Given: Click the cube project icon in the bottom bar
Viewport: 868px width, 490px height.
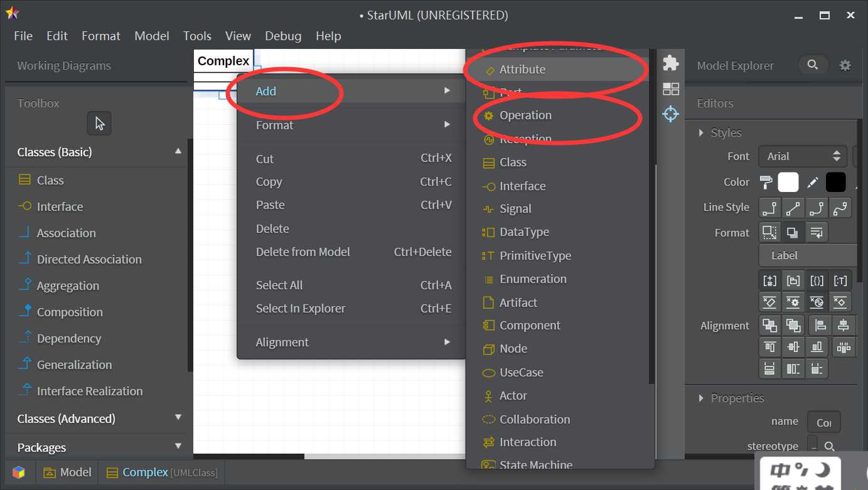Looking at the screenshot, I should pos(19,472).
